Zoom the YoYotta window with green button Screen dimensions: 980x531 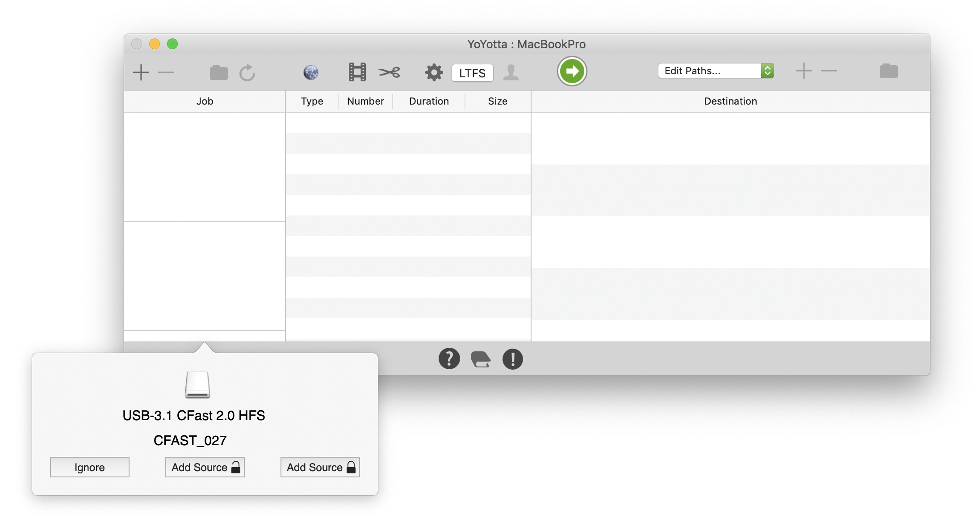click(x=172, y=44)
